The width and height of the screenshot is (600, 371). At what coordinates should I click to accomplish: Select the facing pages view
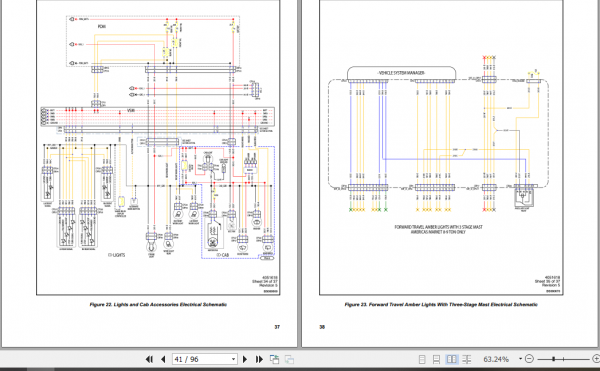452,359
